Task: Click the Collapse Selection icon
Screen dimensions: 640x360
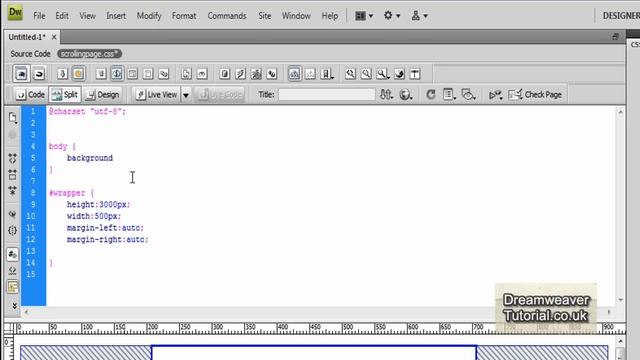Action: pyautogui.click(x=13, y=175)
